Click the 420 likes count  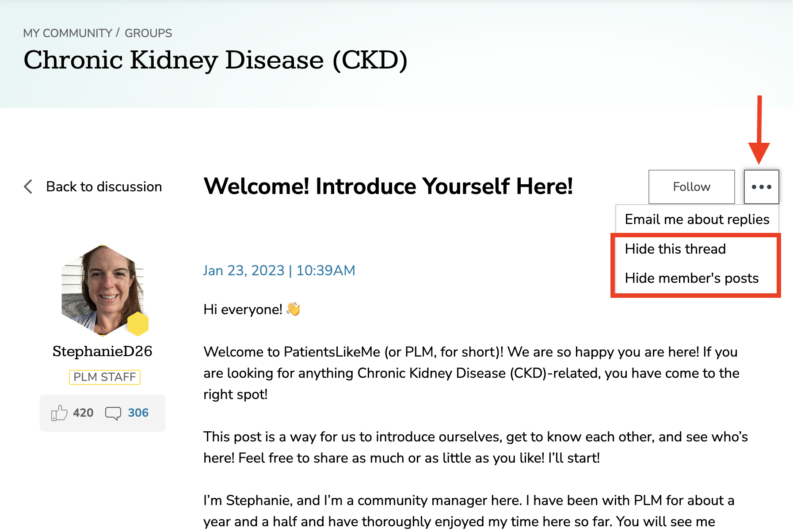click(83, 413)
